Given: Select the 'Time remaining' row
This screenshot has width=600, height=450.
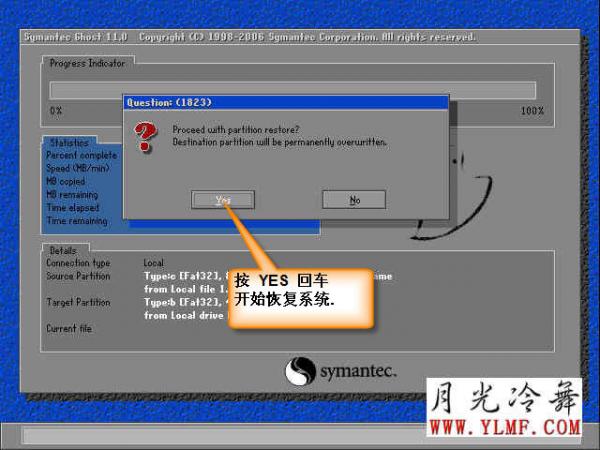Looking at the screenshot, I should click(x=77, y=220).
